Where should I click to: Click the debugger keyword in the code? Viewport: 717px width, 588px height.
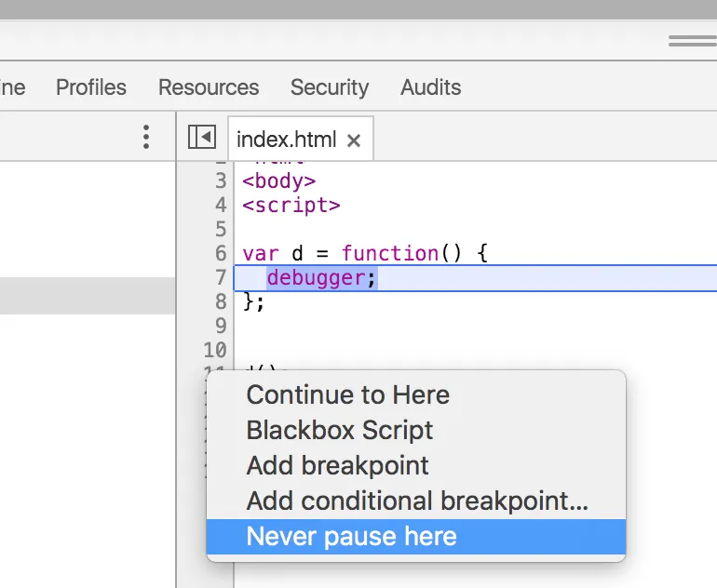click(x=316, y=277)
